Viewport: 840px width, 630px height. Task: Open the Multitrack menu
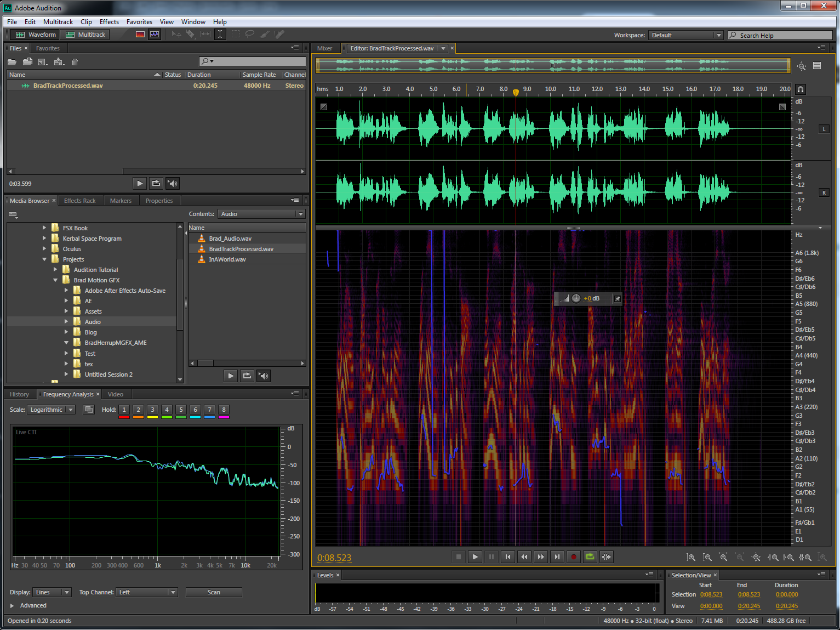point(58,22)
